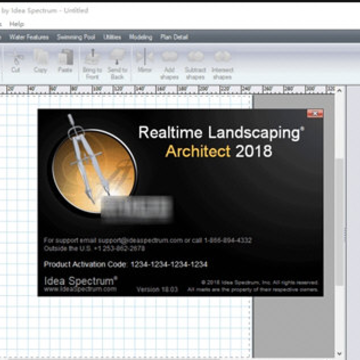Click the www.ideaspectrum.com website text
360x360 pixels.
80,289
